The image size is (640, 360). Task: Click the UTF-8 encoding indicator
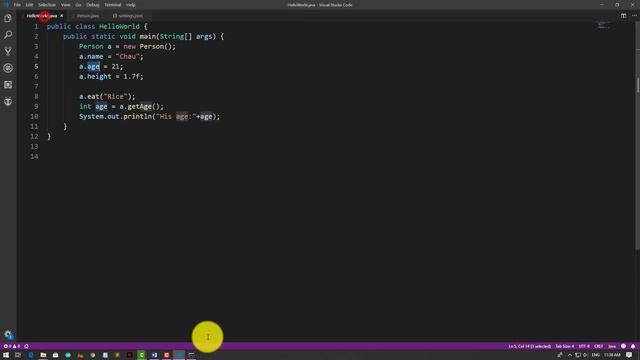point(584,346)
